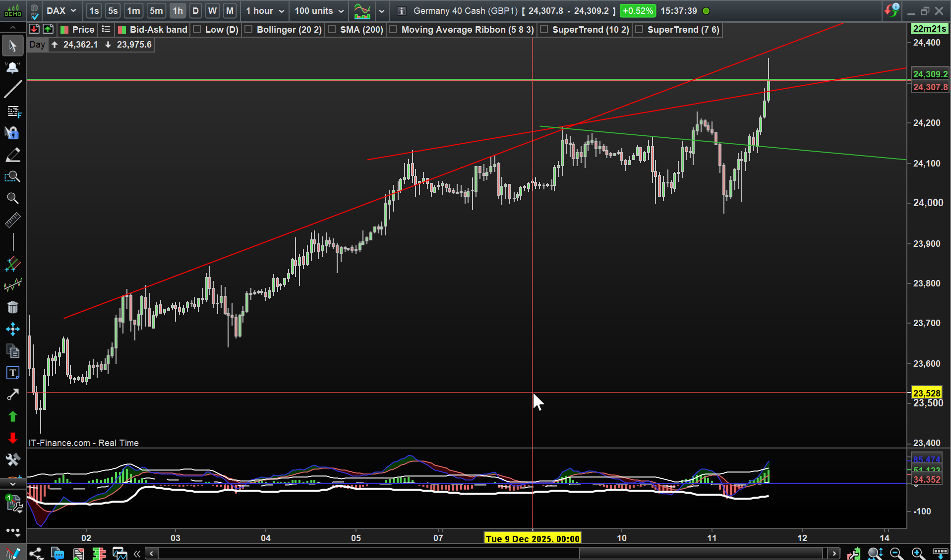
Task: Click the Bid-Ask band label
Action: (159, 30)
